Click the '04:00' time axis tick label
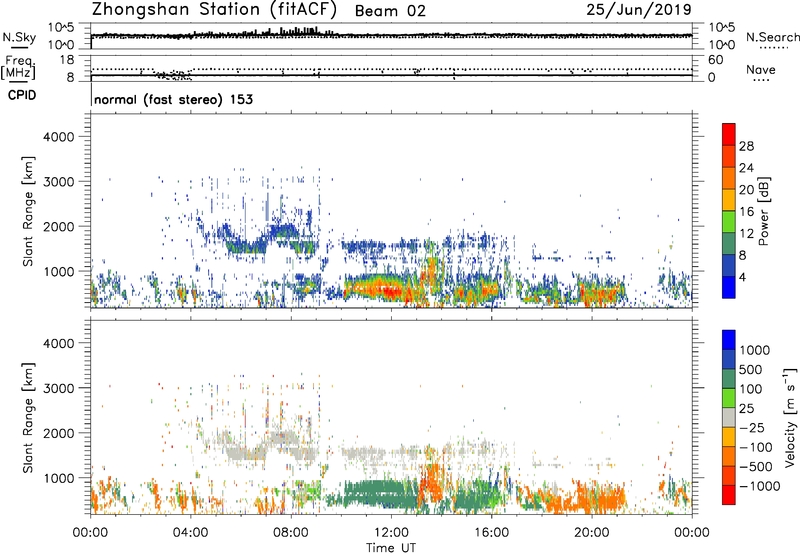 pos(190,533)
